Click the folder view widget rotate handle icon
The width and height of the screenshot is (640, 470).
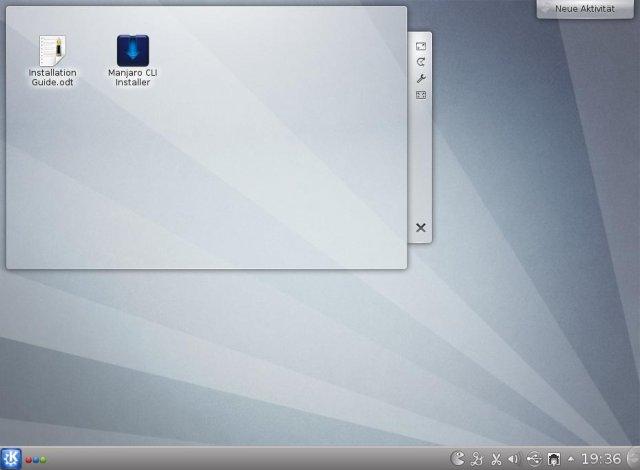pyautogui.click(x=421, y=62)
